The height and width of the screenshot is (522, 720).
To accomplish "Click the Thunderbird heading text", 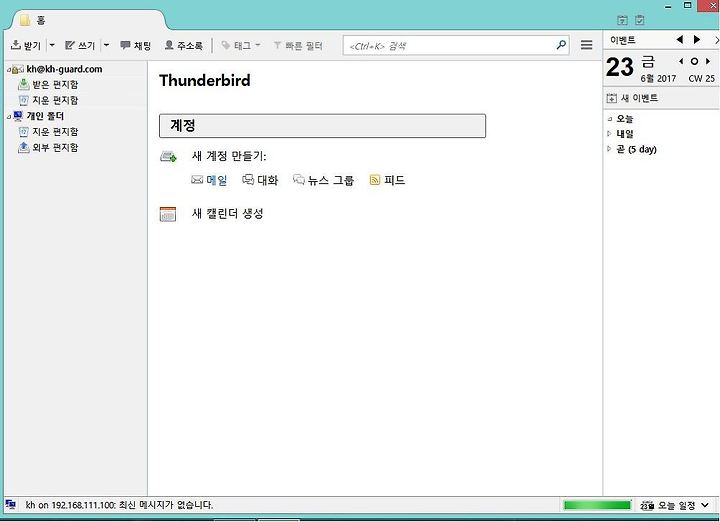I will [205, 80].
